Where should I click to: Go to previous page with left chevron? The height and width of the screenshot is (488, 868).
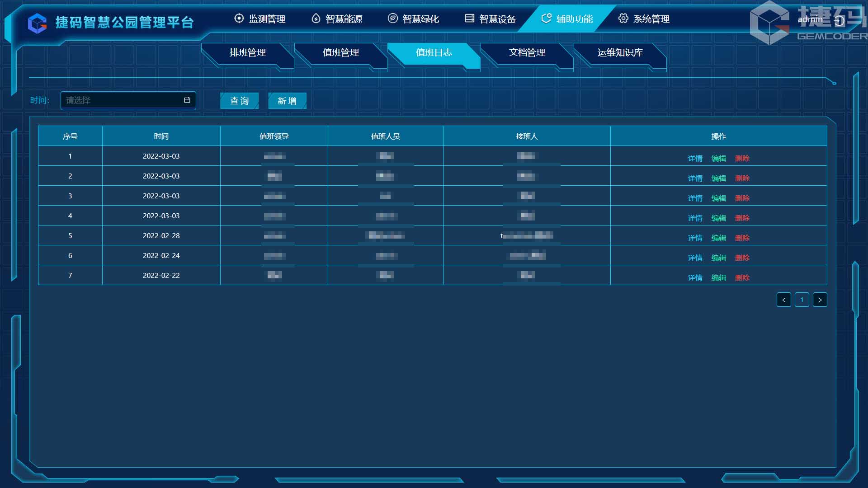[783, 300]
